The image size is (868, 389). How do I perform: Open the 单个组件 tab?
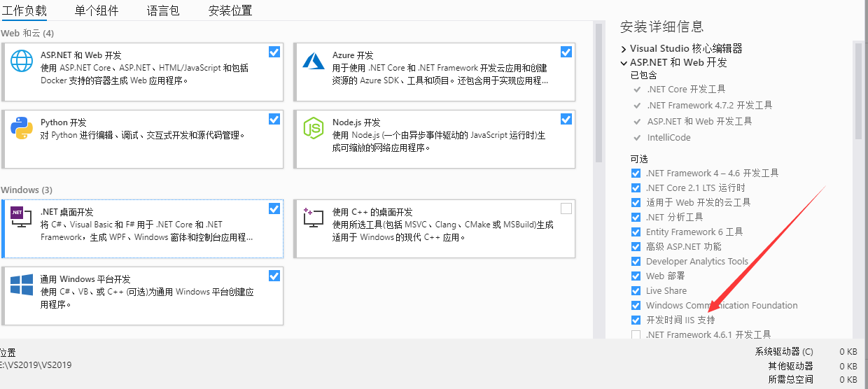97,10
